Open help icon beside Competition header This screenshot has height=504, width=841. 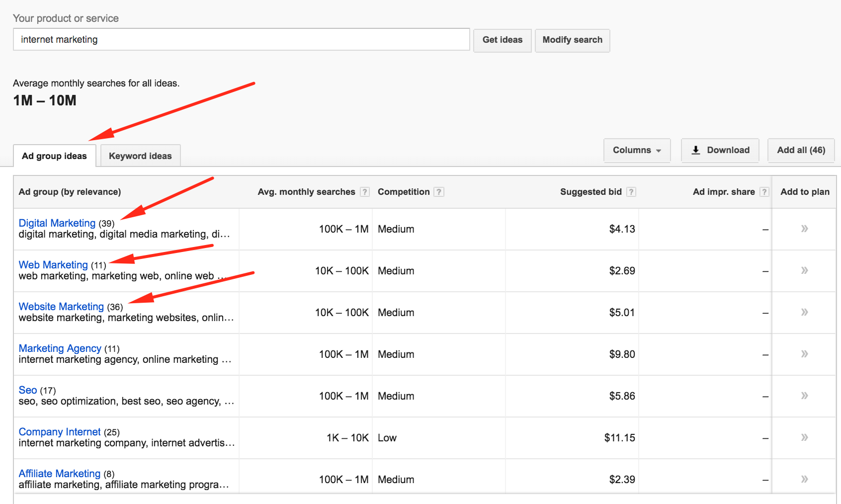439,192
